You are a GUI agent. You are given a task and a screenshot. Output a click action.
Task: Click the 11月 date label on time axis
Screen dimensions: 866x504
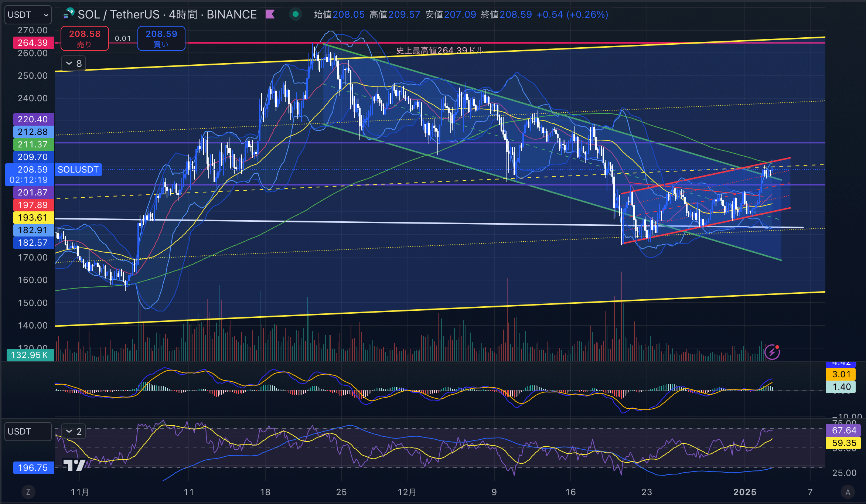pos(80,492)
